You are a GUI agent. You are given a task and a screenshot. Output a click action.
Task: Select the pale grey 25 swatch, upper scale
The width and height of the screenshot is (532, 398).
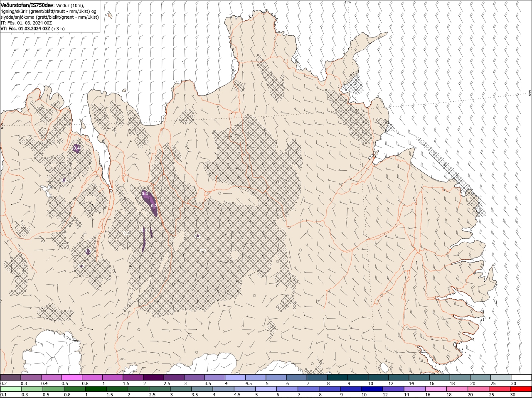(x=501, y=377)
